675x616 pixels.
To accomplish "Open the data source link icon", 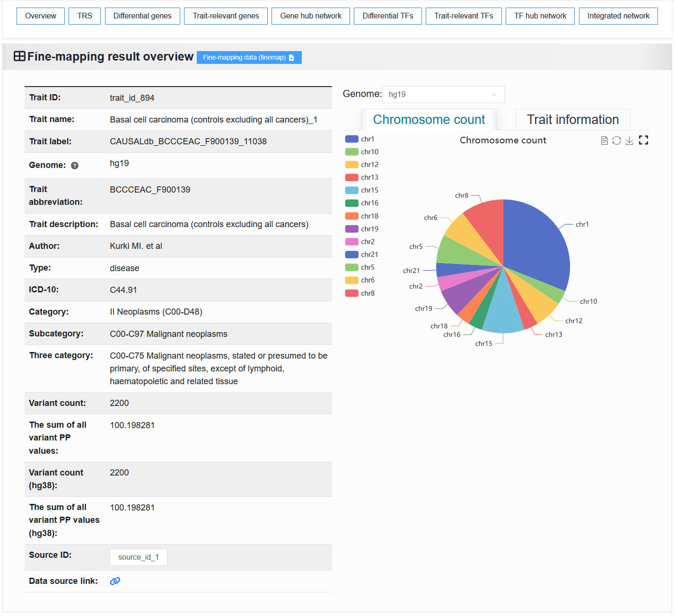I will tap(115, 581).
